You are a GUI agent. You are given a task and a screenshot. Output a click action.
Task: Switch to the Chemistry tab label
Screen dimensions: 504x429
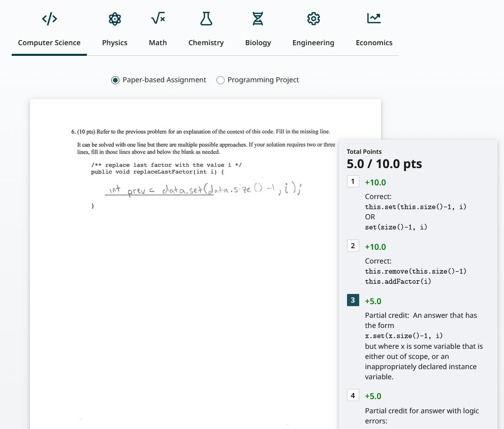(206, 43)
